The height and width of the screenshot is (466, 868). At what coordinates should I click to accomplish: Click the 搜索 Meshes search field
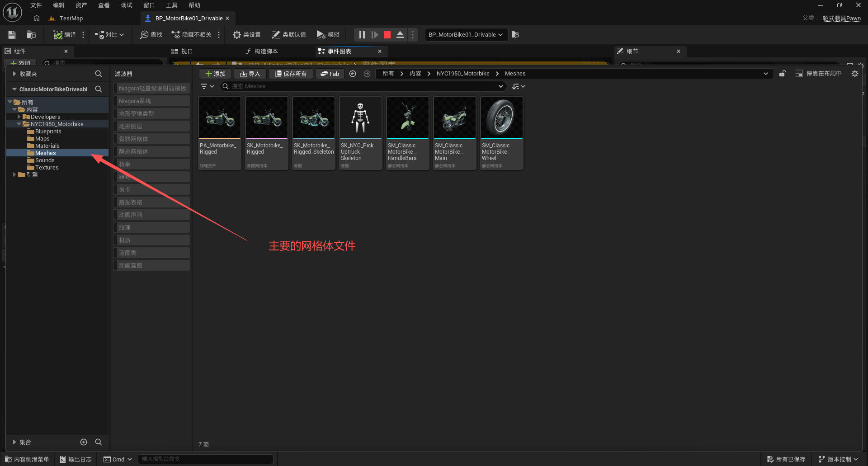(363, 86)
